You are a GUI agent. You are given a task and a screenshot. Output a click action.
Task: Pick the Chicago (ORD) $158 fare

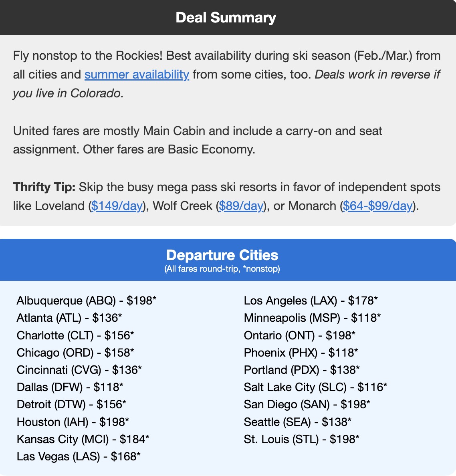pyautogui.click(x=75, y=353)
